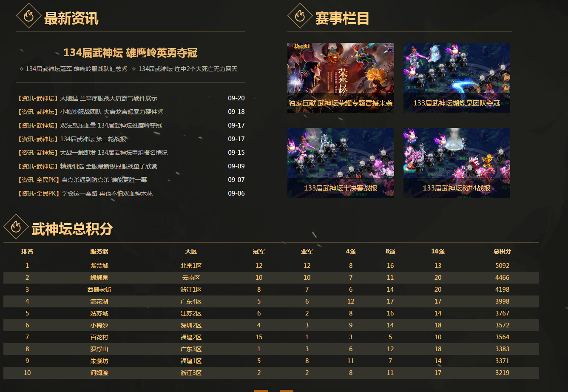
Task: Open 133届武神坛8进4战报 thumbnail
Action: [x=457, y=162]
